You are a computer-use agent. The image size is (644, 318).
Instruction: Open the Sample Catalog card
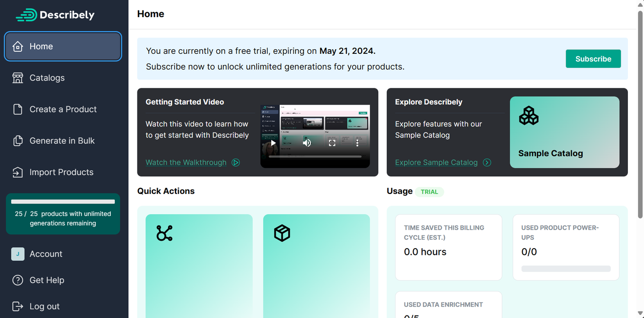565,132
